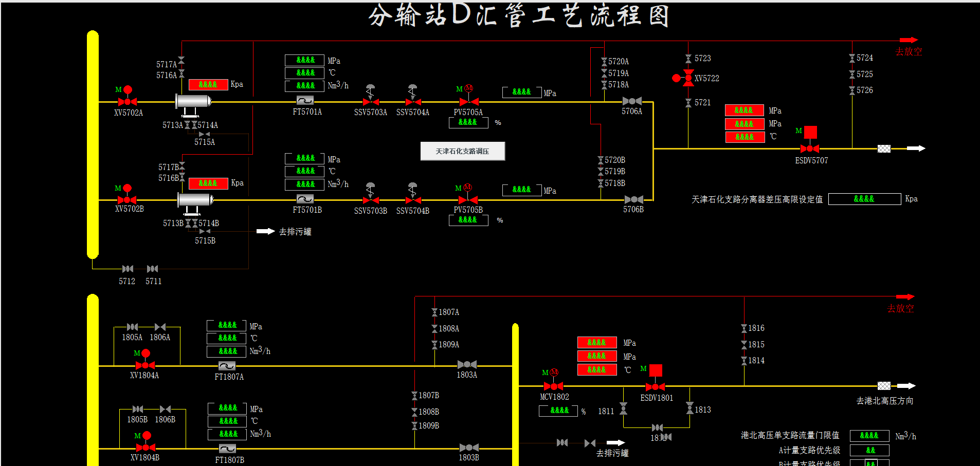Toggle valve 5723 open state
This screenshot has height=466, width=980.
[687, 58]
